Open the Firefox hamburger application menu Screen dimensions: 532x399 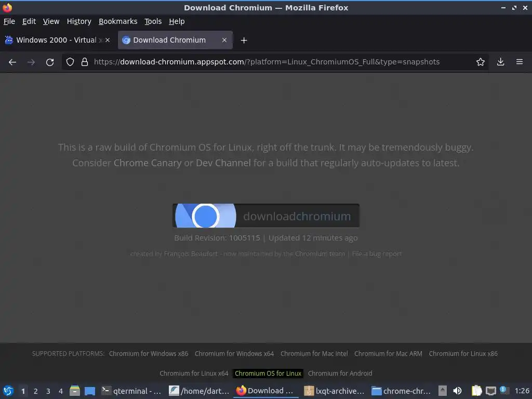pos(519,62)
